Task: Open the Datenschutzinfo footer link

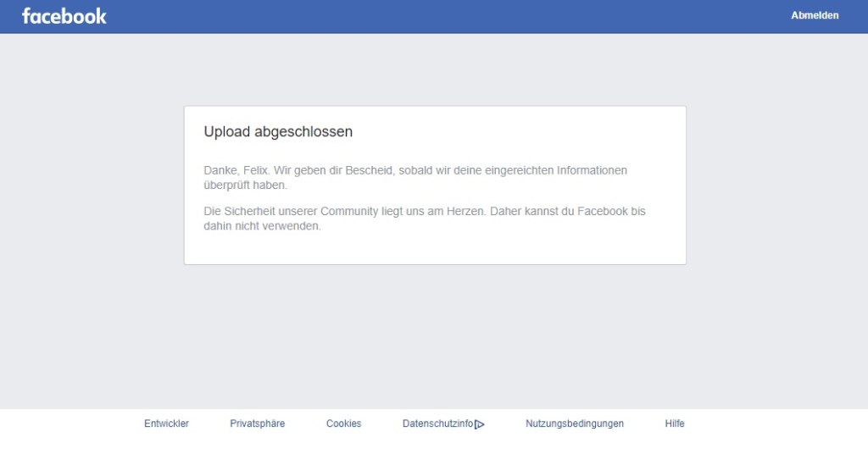Action: pos(437,424)
